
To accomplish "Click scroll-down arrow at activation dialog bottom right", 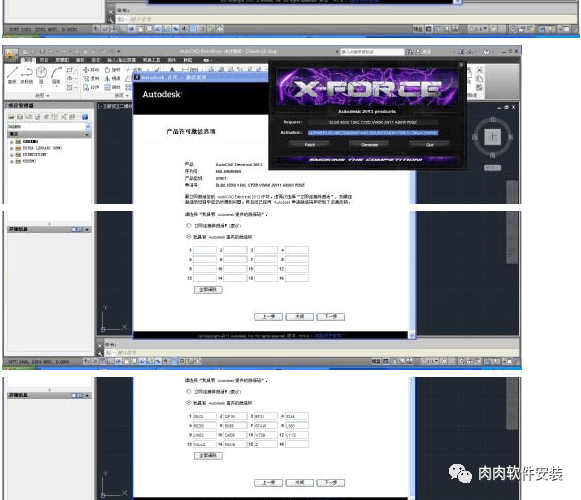I will (412, 335).
